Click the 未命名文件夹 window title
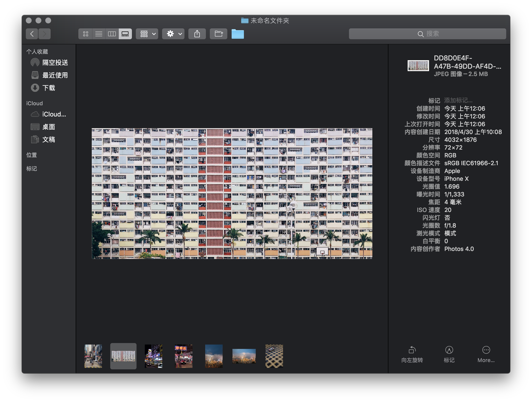This screenshot has width=532, height=402. (x=270, y=21)
